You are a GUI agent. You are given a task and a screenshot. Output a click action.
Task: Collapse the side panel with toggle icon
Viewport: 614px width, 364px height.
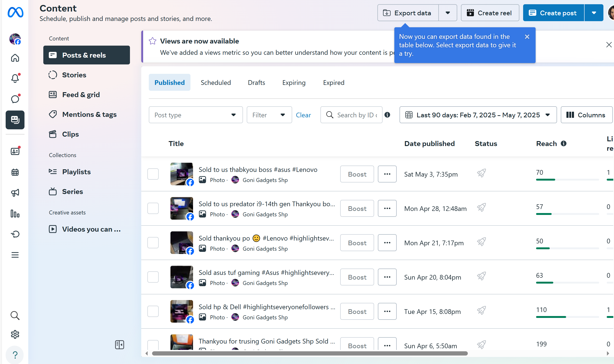120,345
